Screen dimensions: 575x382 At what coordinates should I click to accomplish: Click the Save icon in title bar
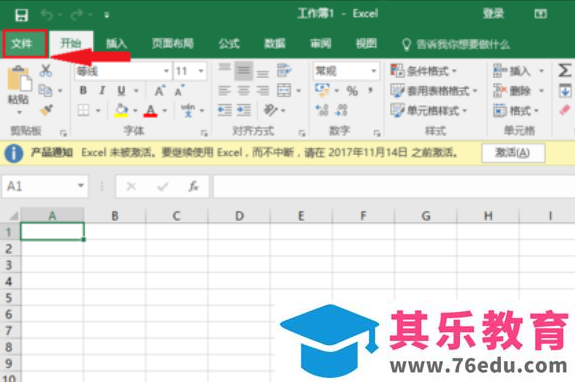pyautogui.click(x=21, y=15)
